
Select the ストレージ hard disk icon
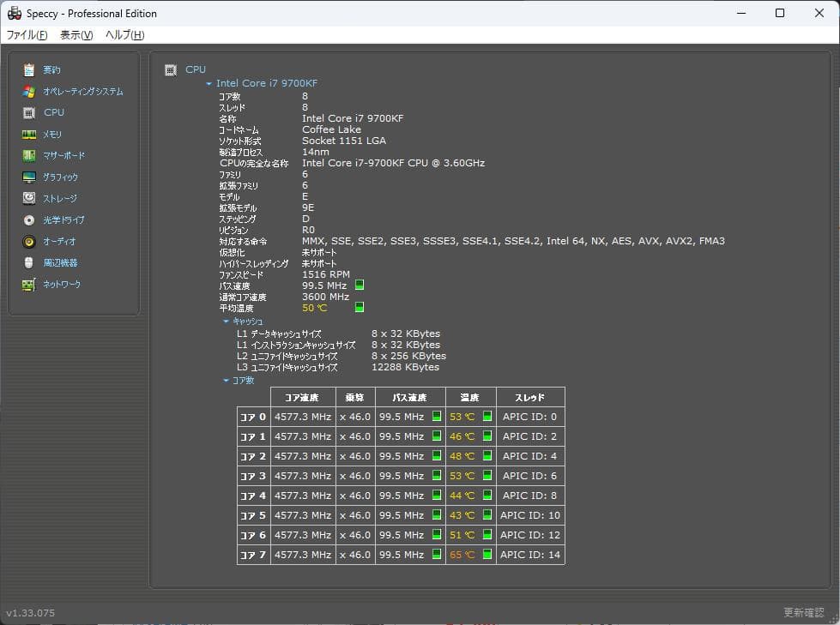coord(29,199)
